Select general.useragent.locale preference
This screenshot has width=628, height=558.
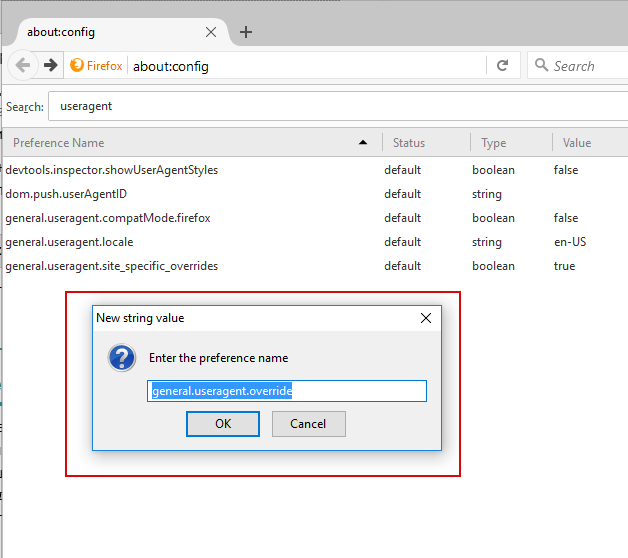point(316,242)
